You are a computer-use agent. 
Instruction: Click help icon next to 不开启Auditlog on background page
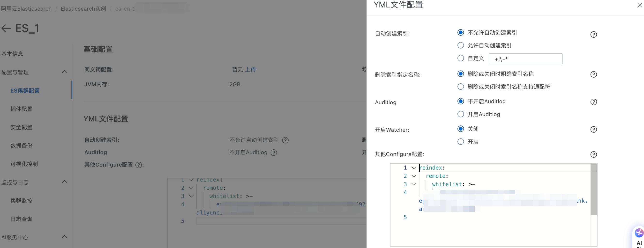pos(274,153)
